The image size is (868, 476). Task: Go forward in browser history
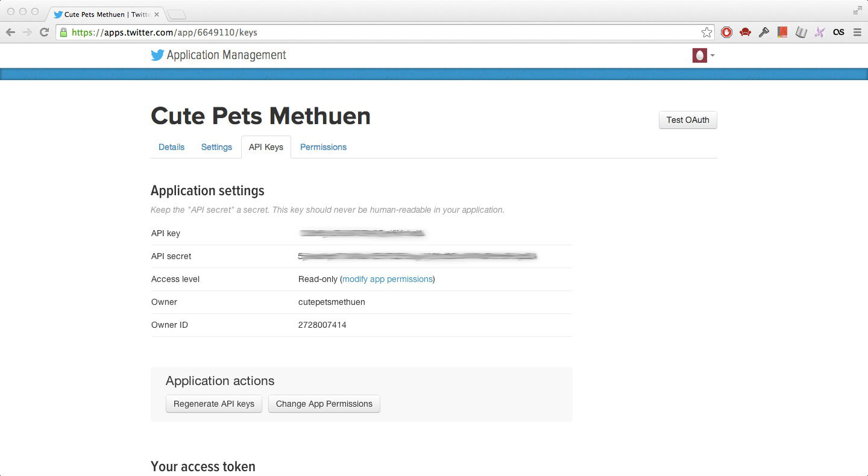click(27, 33)
